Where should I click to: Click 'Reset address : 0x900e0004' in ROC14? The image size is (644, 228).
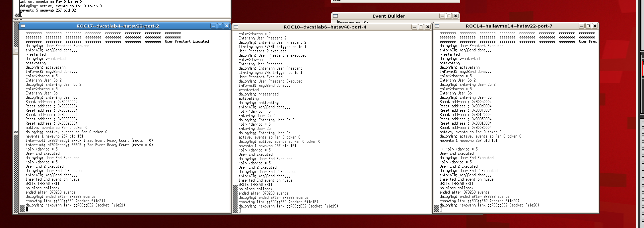pyautogui.click(x=465, y=102)
